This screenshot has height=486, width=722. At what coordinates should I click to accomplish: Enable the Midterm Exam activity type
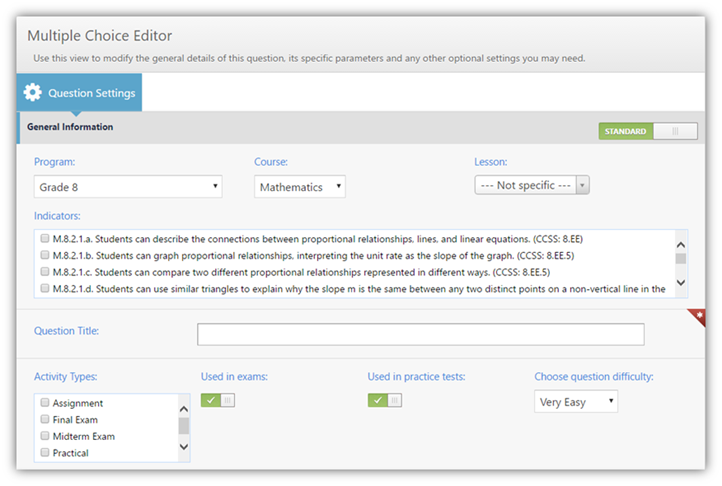[x=44, y=436]
